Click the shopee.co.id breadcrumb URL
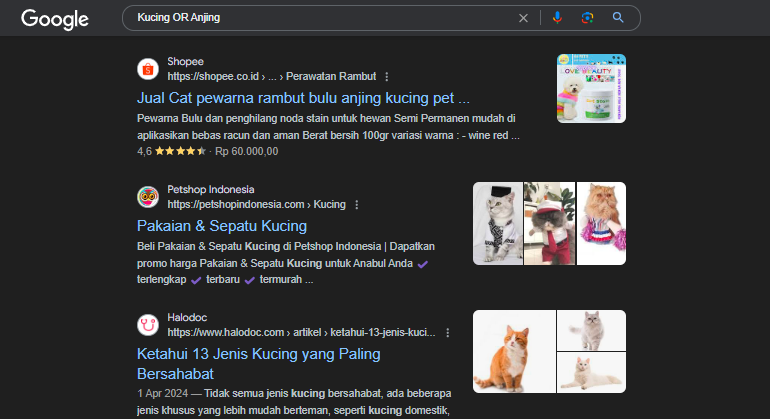This screenshot has width=770, height=419. [x=272, y=77]
